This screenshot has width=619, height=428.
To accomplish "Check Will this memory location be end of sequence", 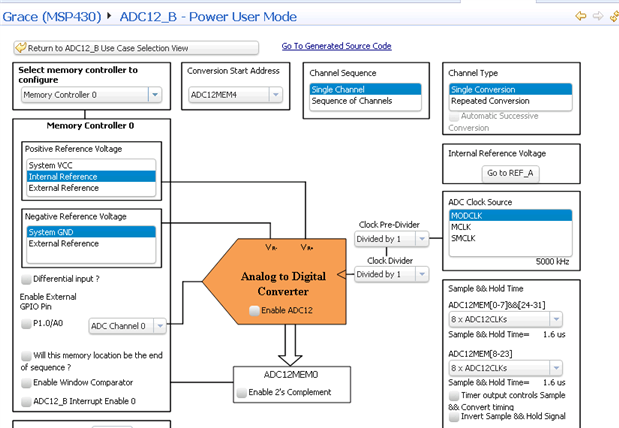I will coord(26,356).
